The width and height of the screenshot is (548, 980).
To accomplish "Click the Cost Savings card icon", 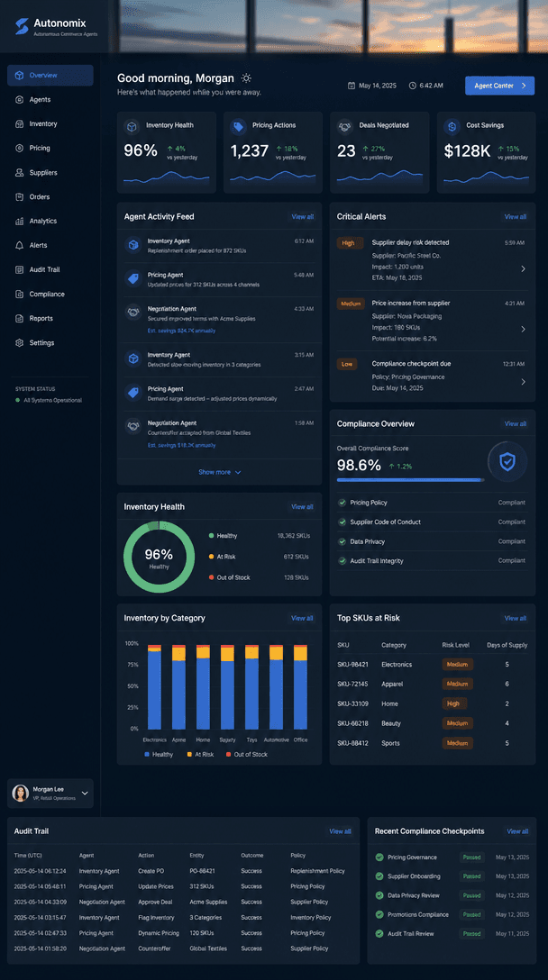I will (452, 126).
